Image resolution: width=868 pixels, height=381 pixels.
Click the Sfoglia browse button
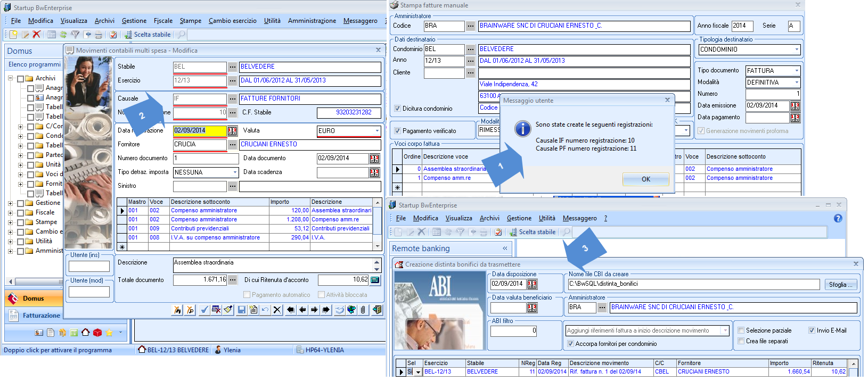pos(840,285)
